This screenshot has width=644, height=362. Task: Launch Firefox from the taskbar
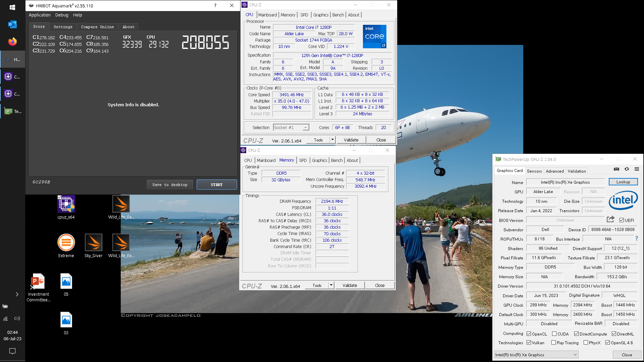coord(12,42)
